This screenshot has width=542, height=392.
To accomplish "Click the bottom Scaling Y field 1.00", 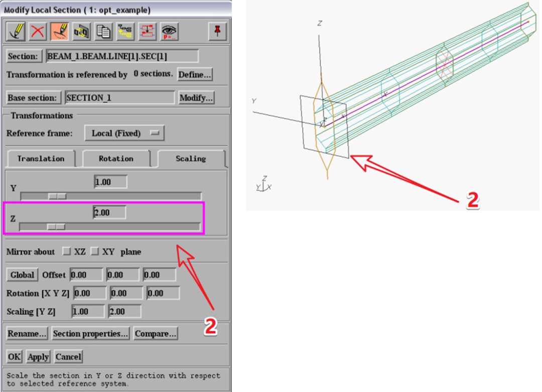I will 88,312.
